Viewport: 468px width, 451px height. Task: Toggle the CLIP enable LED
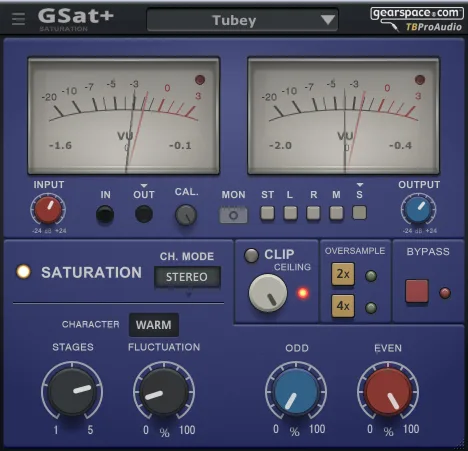pos(251,255)
